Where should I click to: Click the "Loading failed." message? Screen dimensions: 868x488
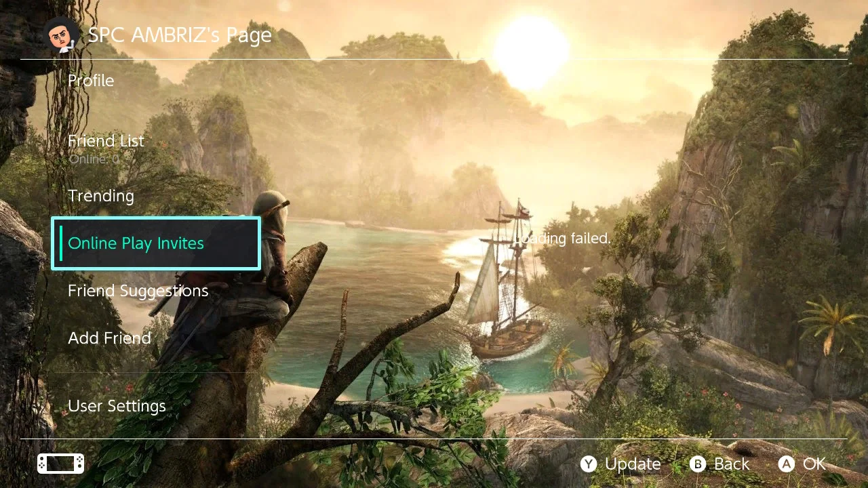tap(563, 239)
